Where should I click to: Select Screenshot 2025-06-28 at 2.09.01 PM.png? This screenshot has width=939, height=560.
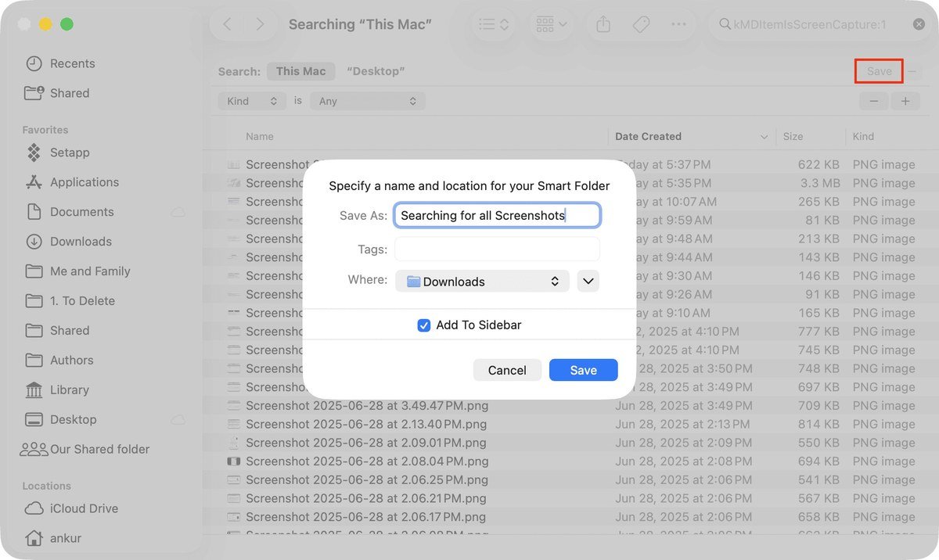point(366,443)
